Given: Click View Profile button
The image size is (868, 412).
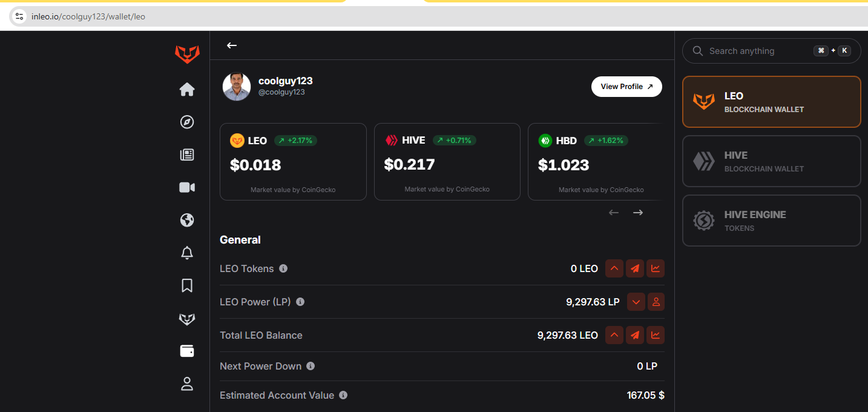Looking at the screenshot, I should click(626, 87).
